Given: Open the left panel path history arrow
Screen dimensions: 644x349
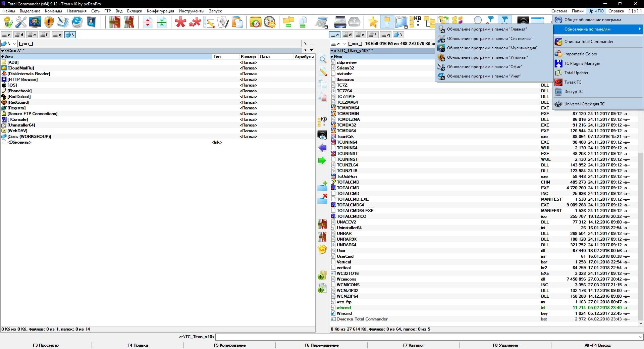Looking at the screenshot, I should 312,50.
